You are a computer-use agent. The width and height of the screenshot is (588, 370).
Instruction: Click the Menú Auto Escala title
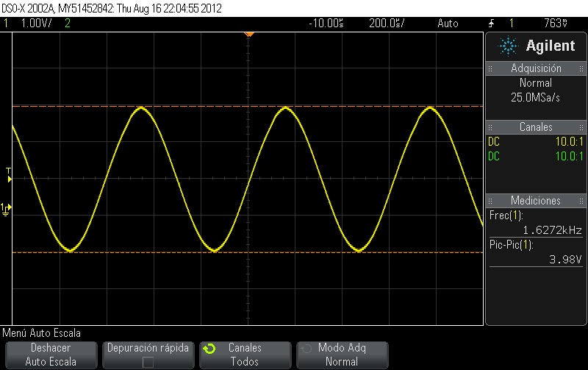(42, 333)
